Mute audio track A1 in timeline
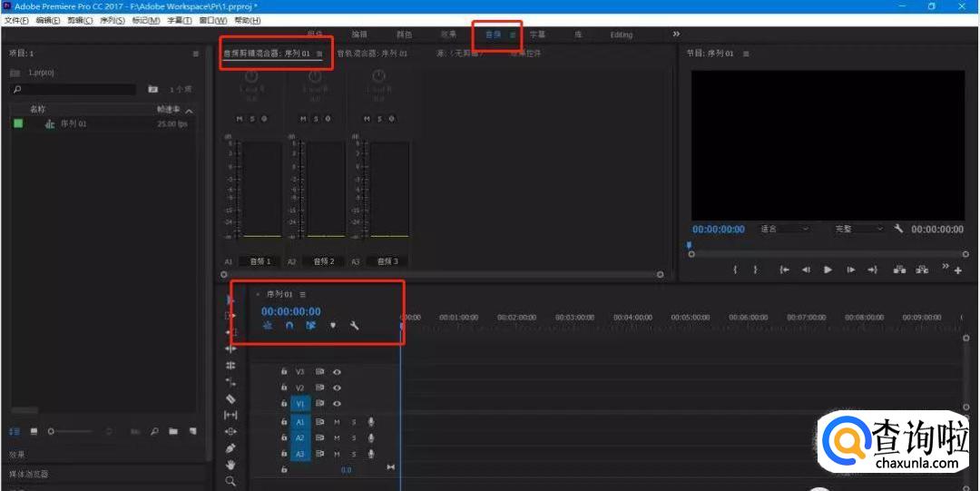 pos(337,422)
